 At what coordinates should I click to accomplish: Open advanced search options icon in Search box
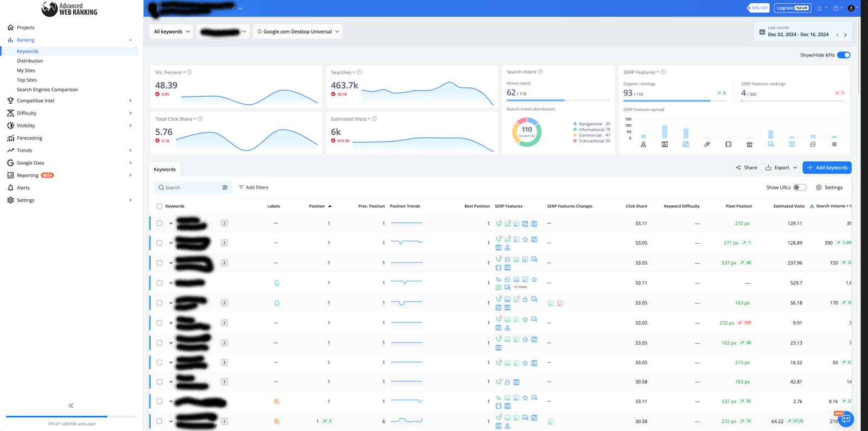[225, 187]
